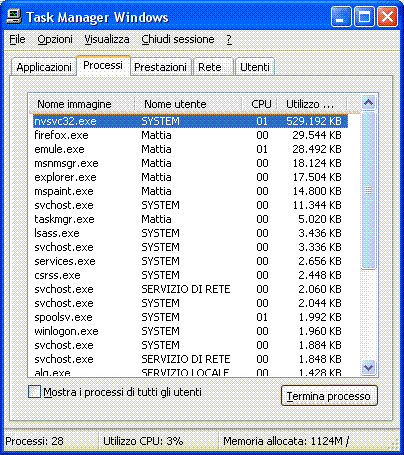Close the Task Manager window

pos(387,17)
